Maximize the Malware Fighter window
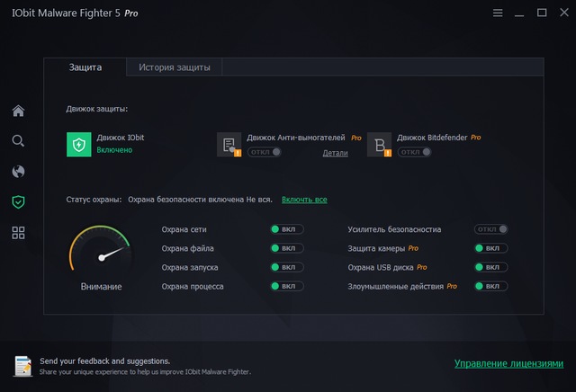Viewport: 576px width, 392px height. (542, 13)
